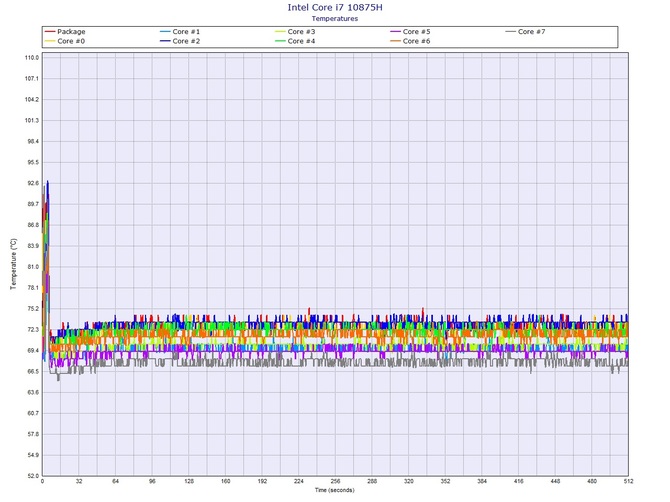Click the 384 x-axis tick label
This screenshot has height=502, width=670.
tap(482, 481)
